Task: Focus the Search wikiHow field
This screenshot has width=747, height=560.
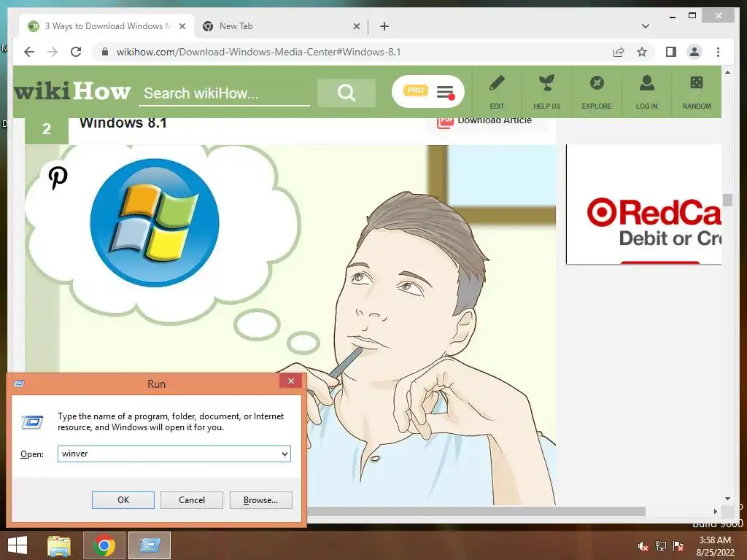Action: coord(224,93)
